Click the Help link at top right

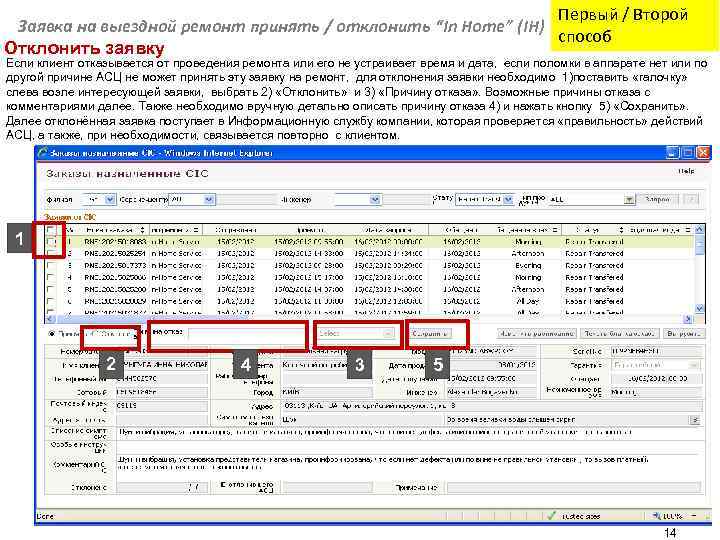pyautogui.click(x=686, y=171)
